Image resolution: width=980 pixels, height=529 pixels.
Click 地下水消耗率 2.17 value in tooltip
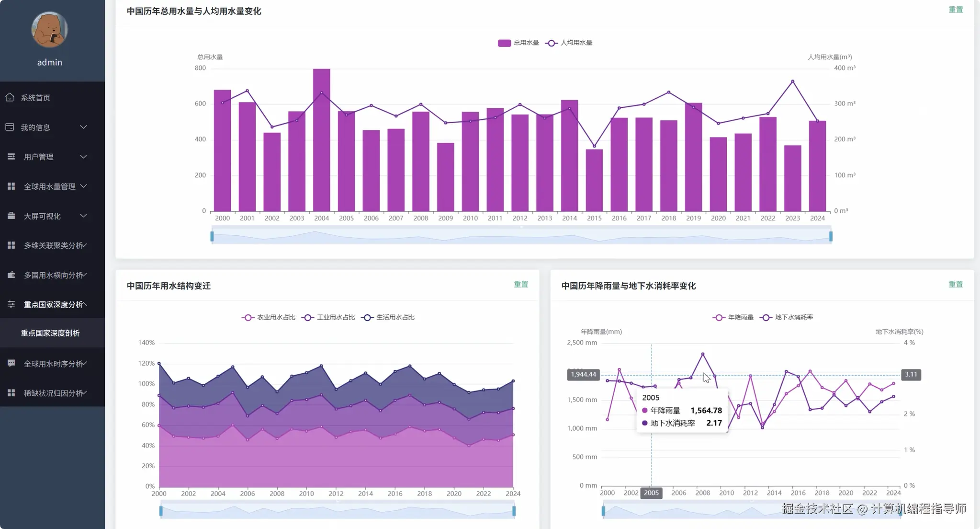[714, 423]
